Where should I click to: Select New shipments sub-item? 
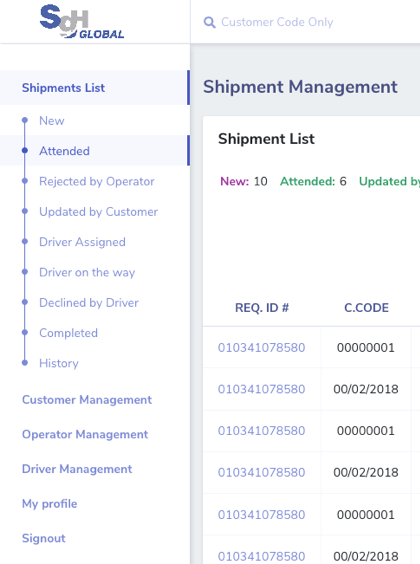pos(52,121)
